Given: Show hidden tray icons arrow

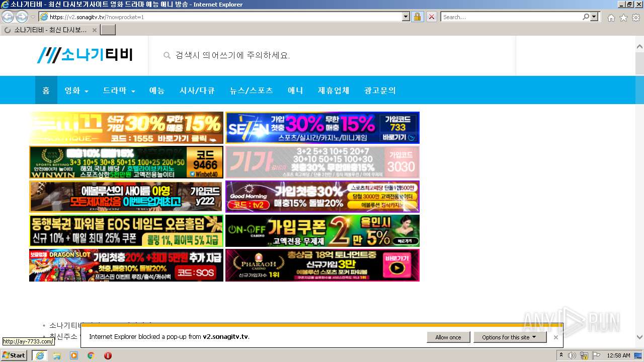Looking at the screenshot, I should pos(561,355).
